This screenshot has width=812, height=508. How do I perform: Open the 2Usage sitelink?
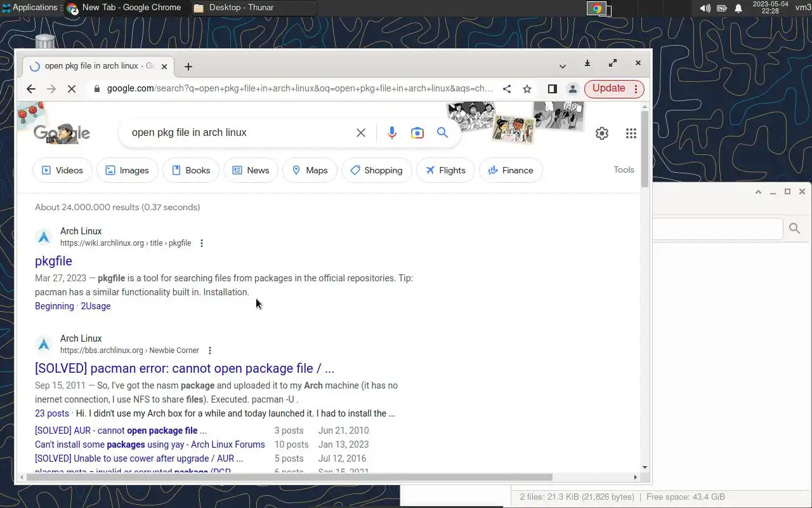point(96,306)
